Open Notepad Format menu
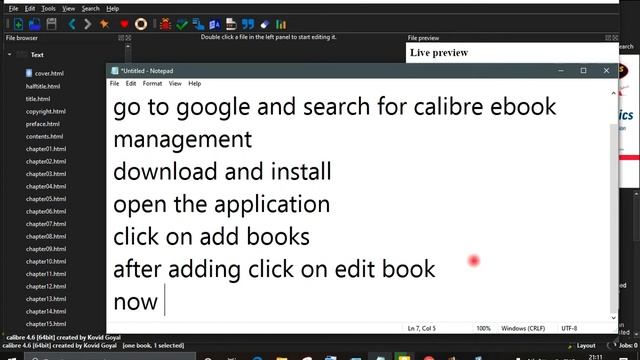 (x=152, y=83)
